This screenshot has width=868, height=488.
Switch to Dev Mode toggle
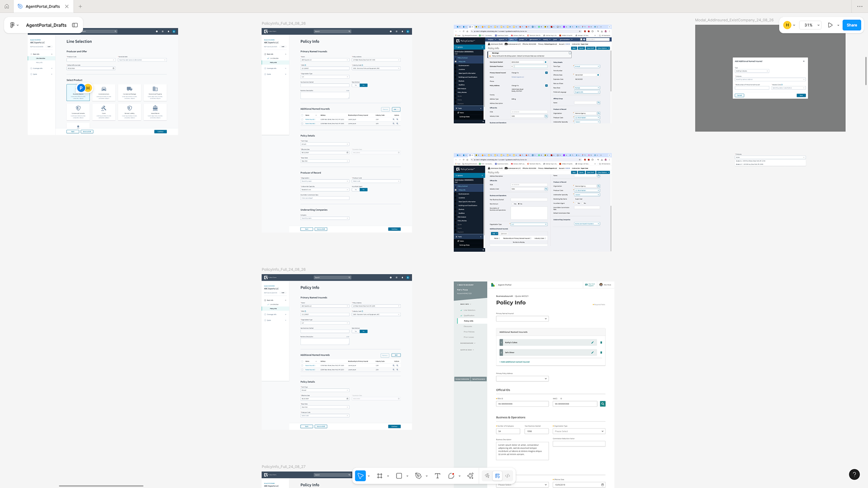[508, 476]
